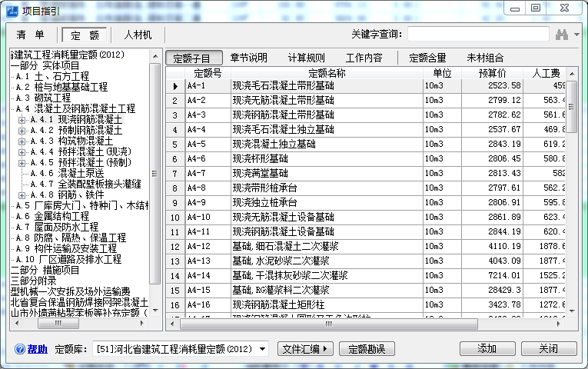
Task: Click table vertical scrollbar thumb
Action: point(571,107)
